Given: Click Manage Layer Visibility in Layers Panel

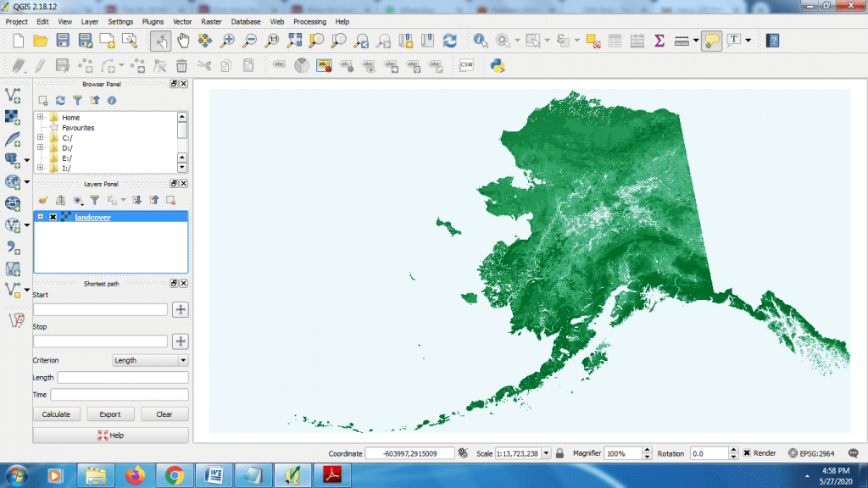Looking at the screenshot, I should [76, 202].
